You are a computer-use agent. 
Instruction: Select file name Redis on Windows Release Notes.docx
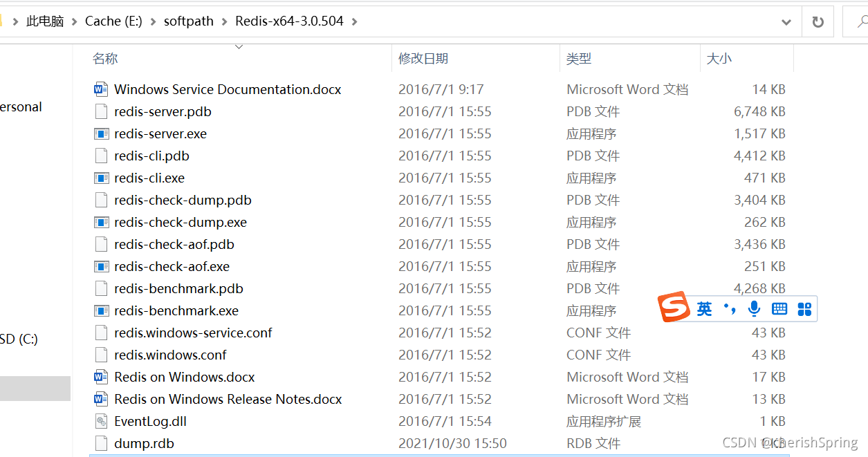228,399
